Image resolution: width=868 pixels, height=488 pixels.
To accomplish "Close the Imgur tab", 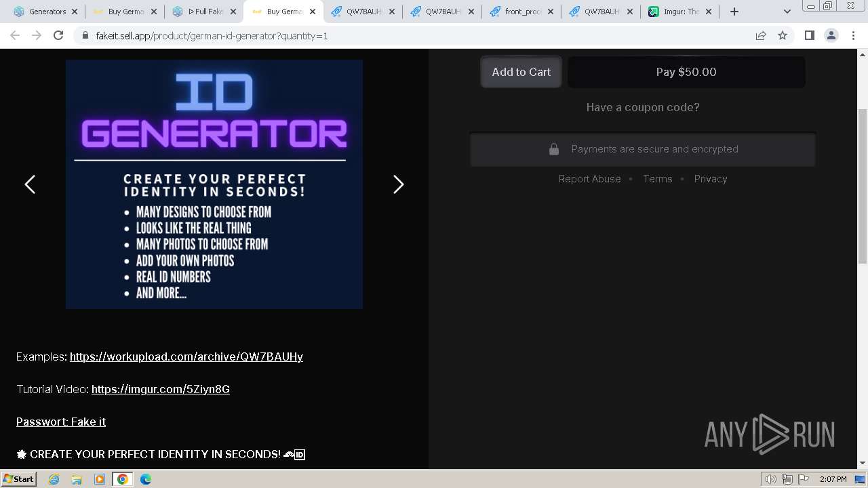I will [709, 12].
